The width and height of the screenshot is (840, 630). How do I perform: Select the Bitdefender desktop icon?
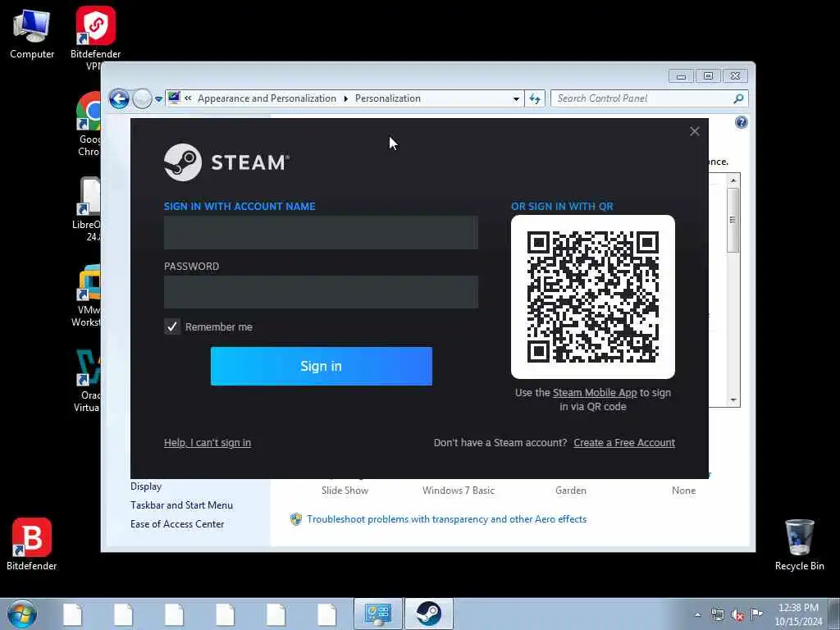point(32,544)
